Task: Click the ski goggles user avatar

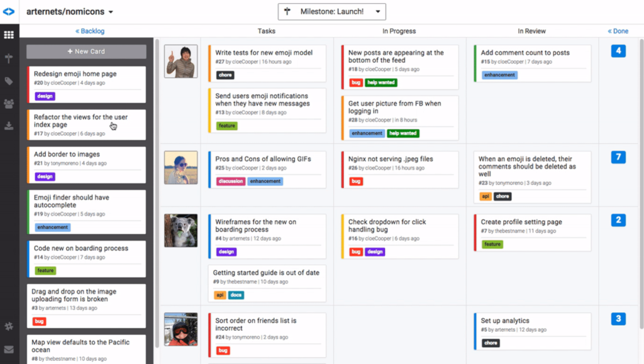Action: pos(180,329)
